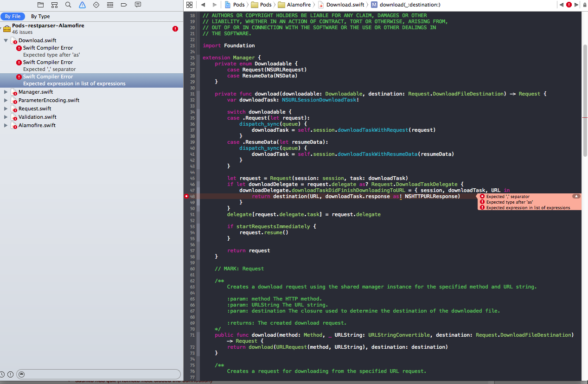Click the red issue indicator in jump bar
The image size is (588, 384).
(x=569, y=5)
